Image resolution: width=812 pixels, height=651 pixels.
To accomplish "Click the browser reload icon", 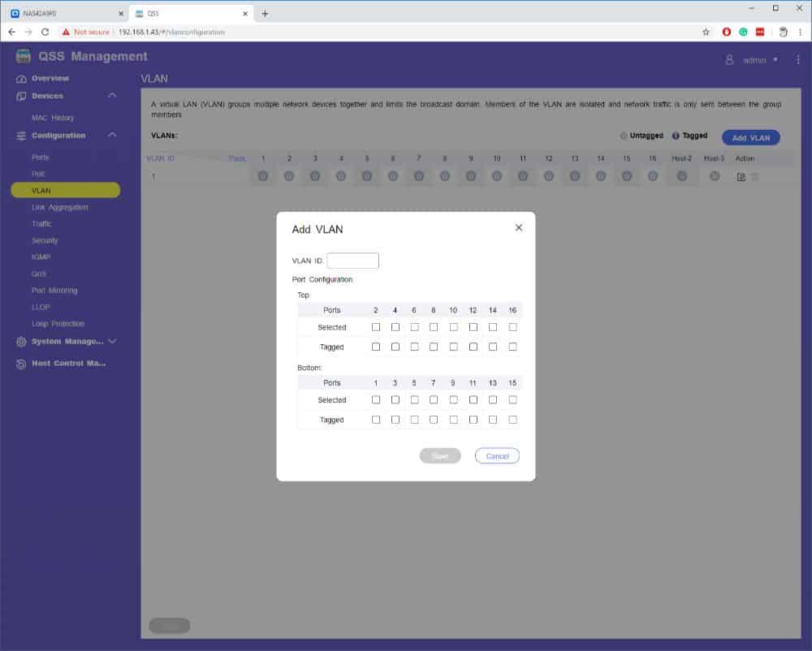I will pos(45,32).
